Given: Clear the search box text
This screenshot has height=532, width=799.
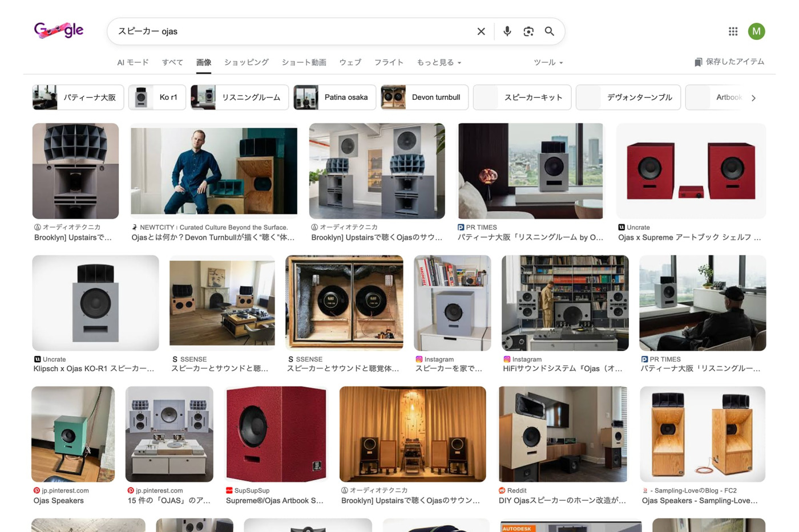Looking at the screenshot, I should coord(481,31).
